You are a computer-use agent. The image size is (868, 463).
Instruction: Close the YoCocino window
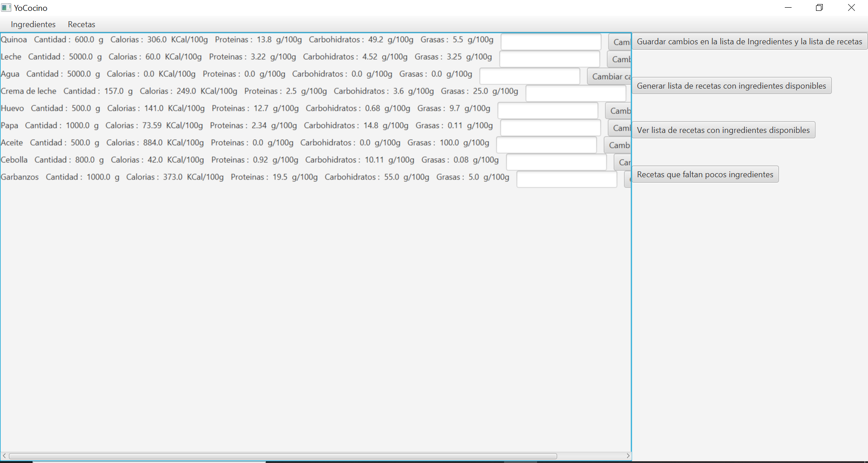(x=851, y=8)
